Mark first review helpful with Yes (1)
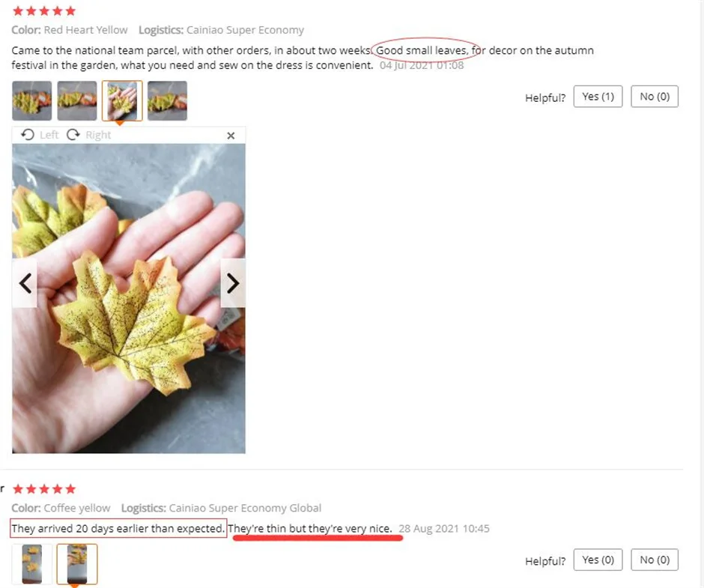The width and height of the screenshot is (704, 588). (x=598, y=97)
